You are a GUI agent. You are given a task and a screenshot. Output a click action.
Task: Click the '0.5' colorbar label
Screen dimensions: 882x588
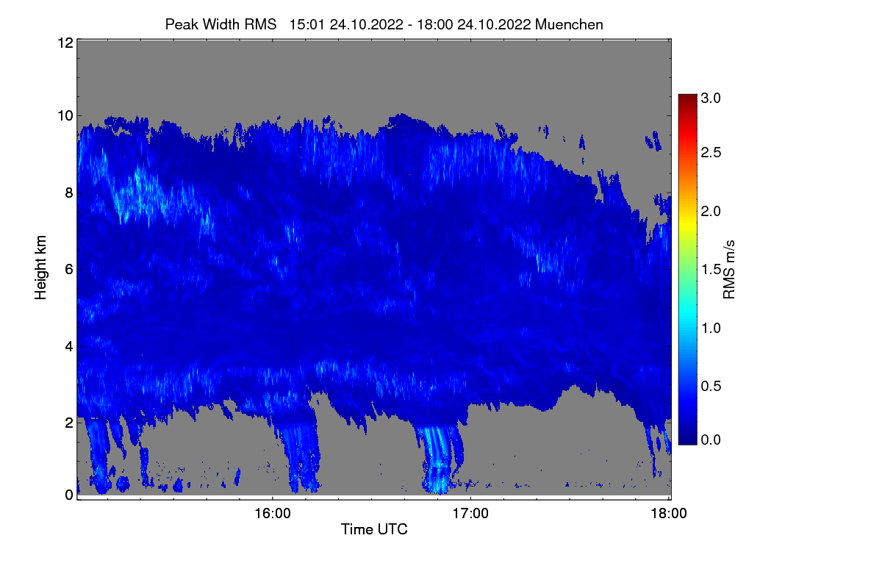pos(711,386)
